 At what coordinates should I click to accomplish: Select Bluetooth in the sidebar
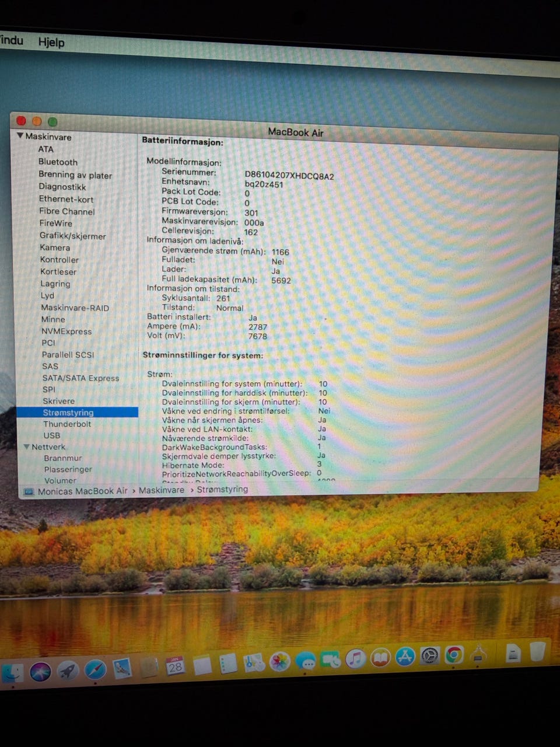point(58,162)
